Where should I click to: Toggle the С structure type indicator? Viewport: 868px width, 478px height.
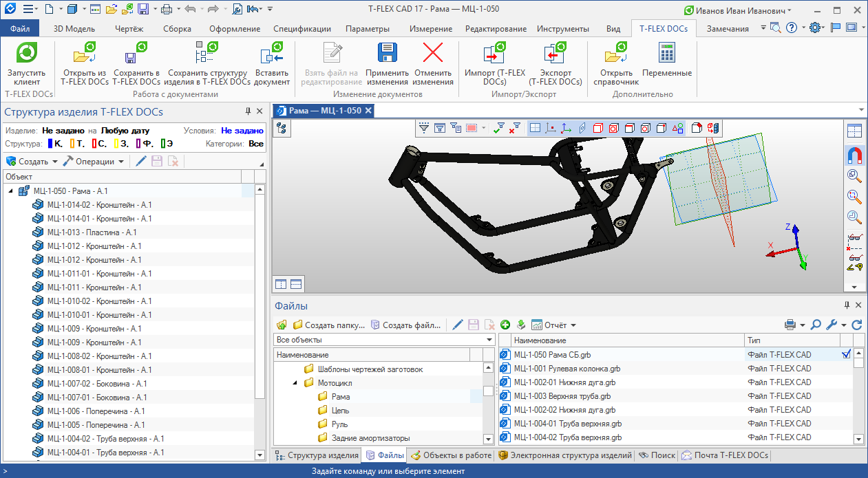99,144
